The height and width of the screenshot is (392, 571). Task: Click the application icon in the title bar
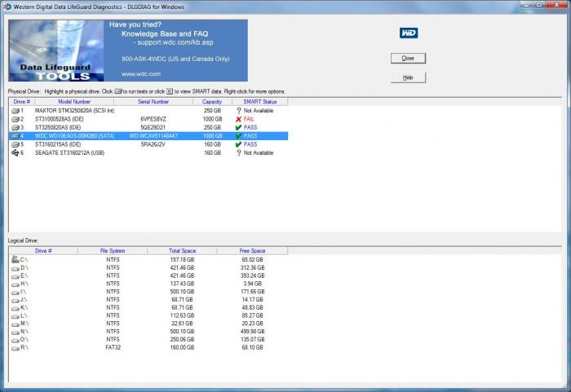click(x=7, y=7)
